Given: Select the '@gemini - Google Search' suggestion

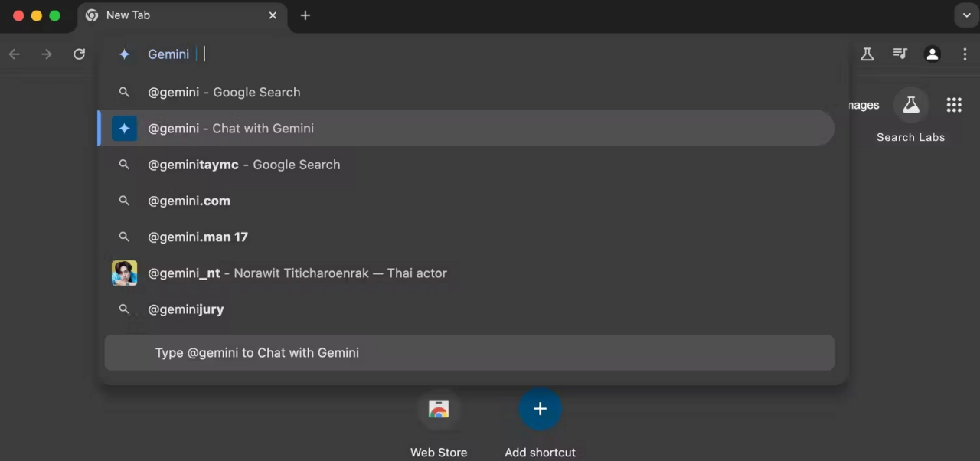Looking at the screenshot, I should tap(465, 92).
